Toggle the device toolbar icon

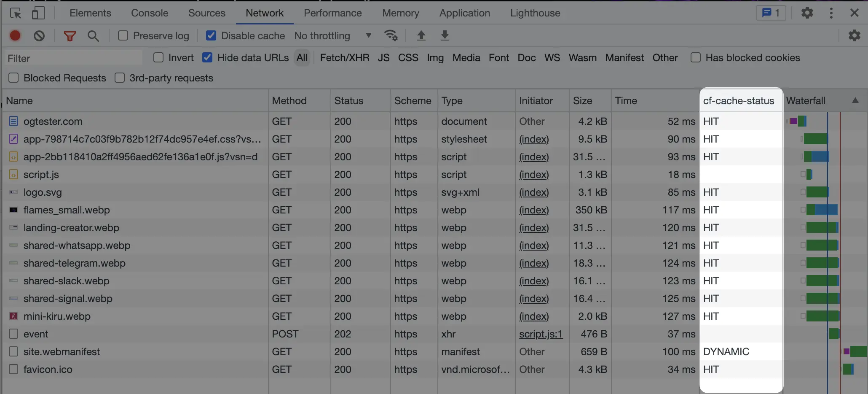pyautogui.click(x=38, y=13)
